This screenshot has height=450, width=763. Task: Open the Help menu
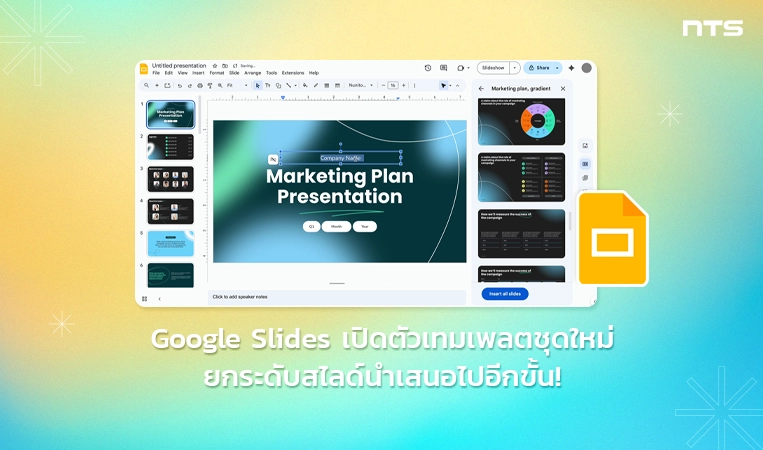coord(314,73)
